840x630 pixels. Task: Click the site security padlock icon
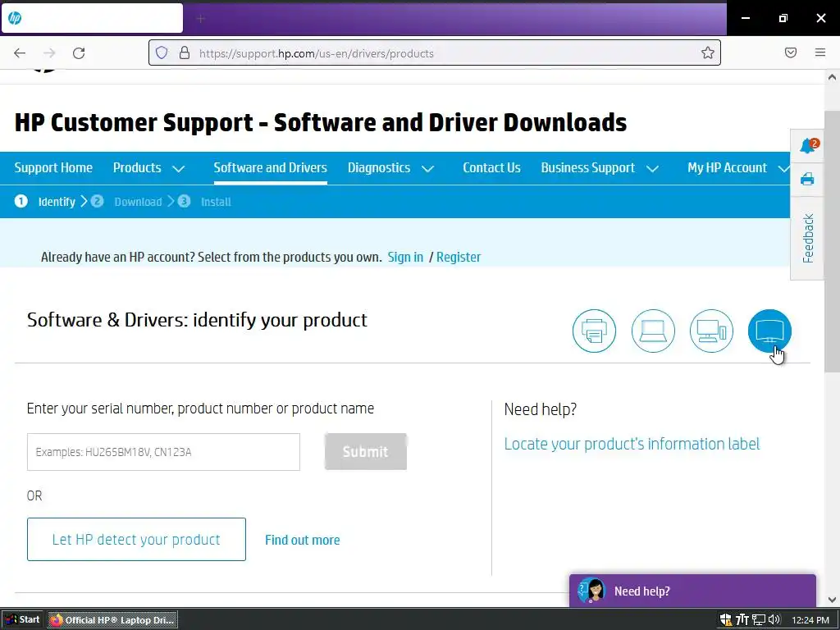click(x=185, y=53)
